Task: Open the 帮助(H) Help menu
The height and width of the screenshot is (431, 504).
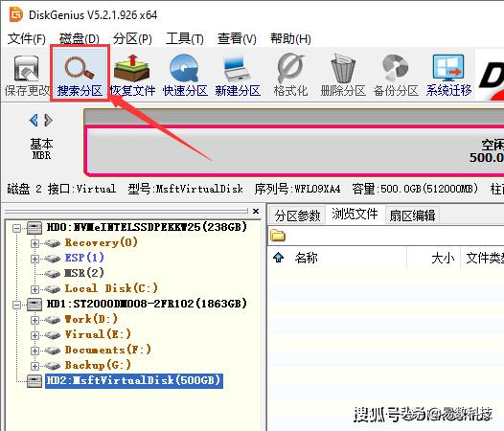Action: (x=290, y=39)
